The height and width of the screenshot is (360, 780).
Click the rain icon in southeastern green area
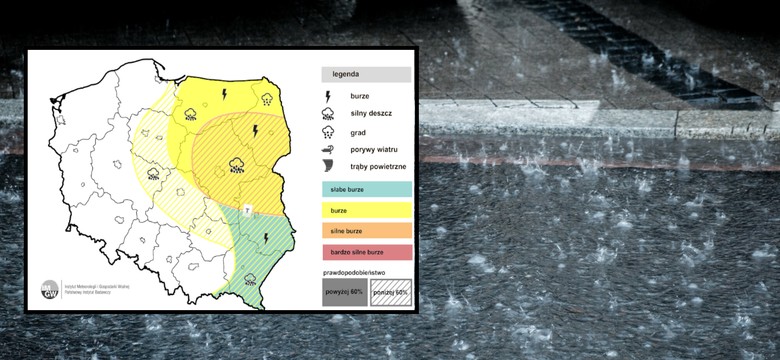click(x=250, y=279)
